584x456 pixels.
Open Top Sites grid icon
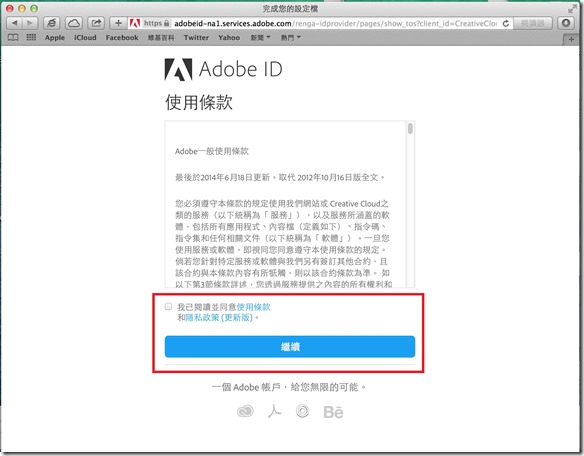(31, 37)
